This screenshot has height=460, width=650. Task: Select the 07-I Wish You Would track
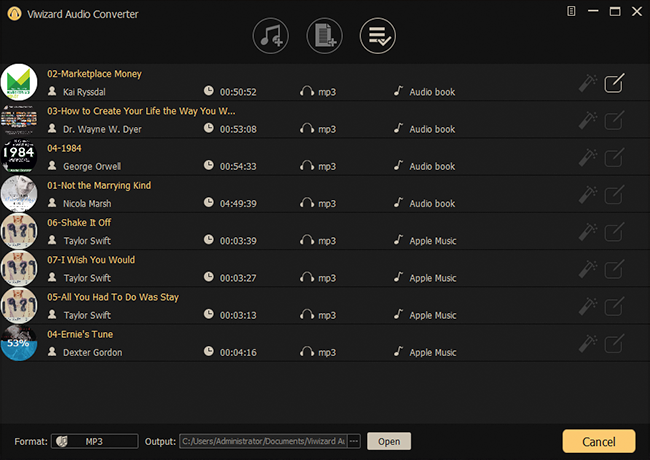coord(91,260)
